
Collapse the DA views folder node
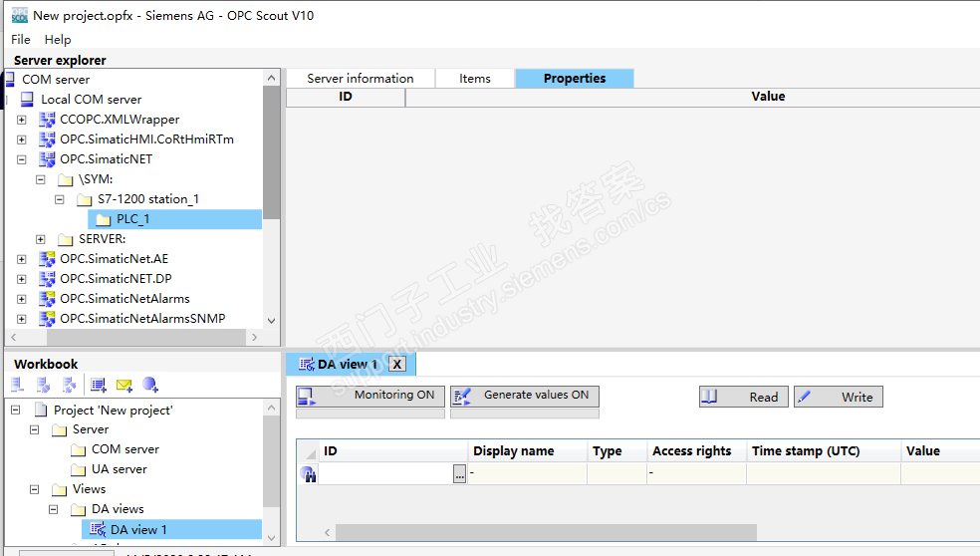click(54, 509)
